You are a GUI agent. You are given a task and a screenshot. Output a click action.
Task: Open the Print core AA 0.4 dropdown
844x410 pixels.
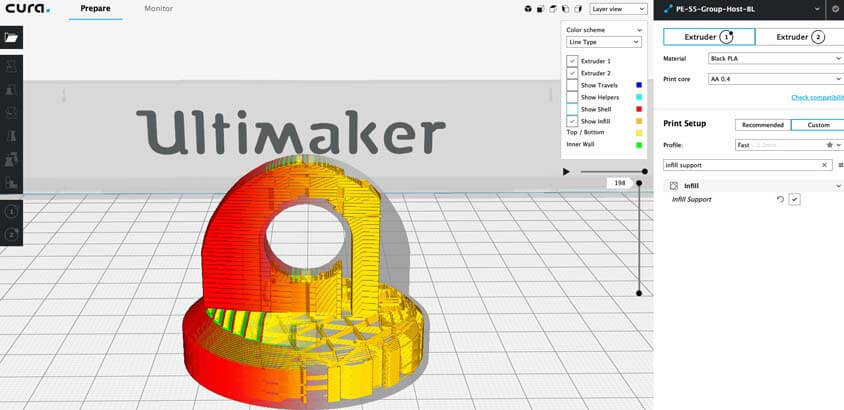776,79
